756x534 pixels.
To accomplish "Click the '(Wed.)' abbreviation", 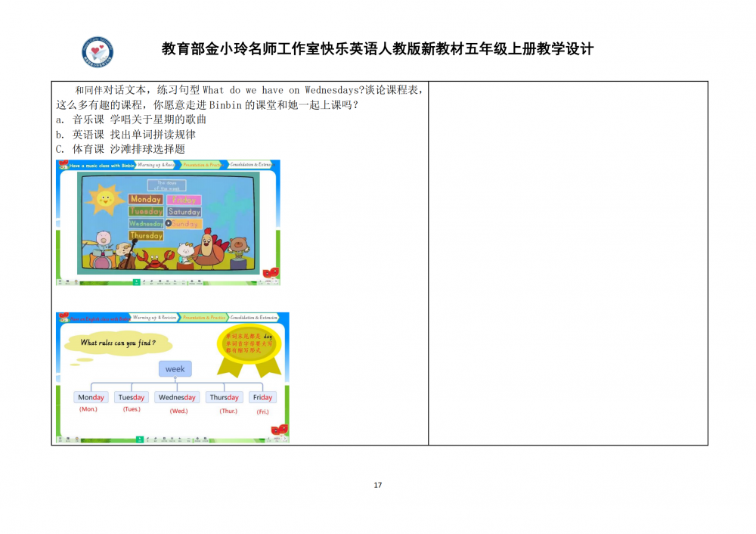I will pyautogui.click(x=178, y=411).
